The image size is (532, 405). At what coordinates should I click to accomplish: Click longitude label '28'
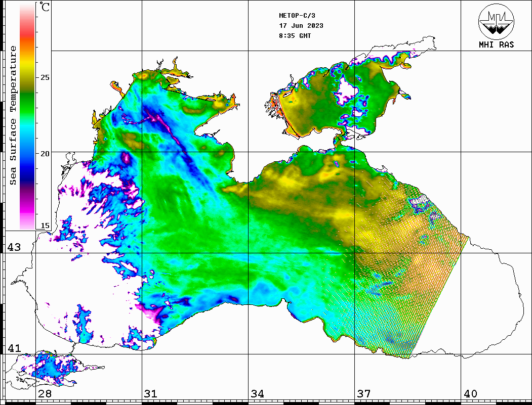[x=45, y=394]
